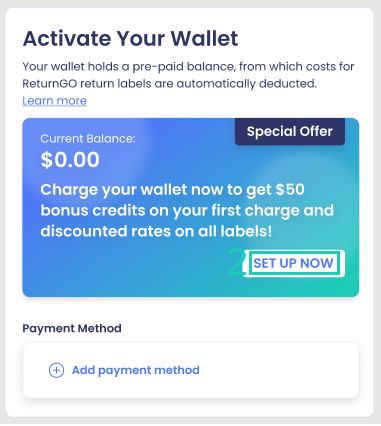Screen dimensions: 381x426
Task: Click the plus circle icon
Action: [x=56, y=370]
